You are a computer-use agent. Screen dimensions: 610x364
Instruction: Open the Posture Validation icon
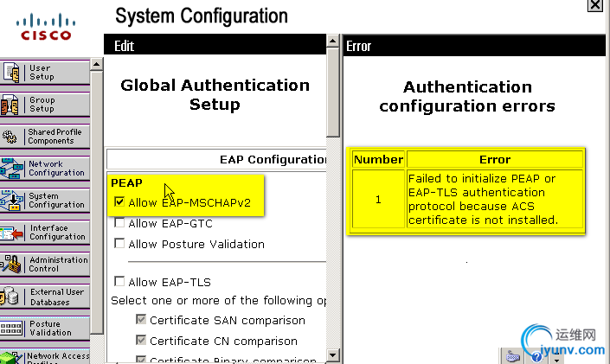point(11,329)
